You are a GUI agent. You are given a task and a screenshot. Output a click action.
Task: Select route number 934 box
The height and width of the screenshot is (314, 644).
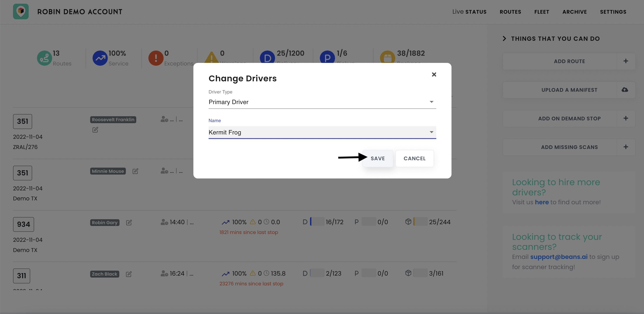(x=23, y=224)
